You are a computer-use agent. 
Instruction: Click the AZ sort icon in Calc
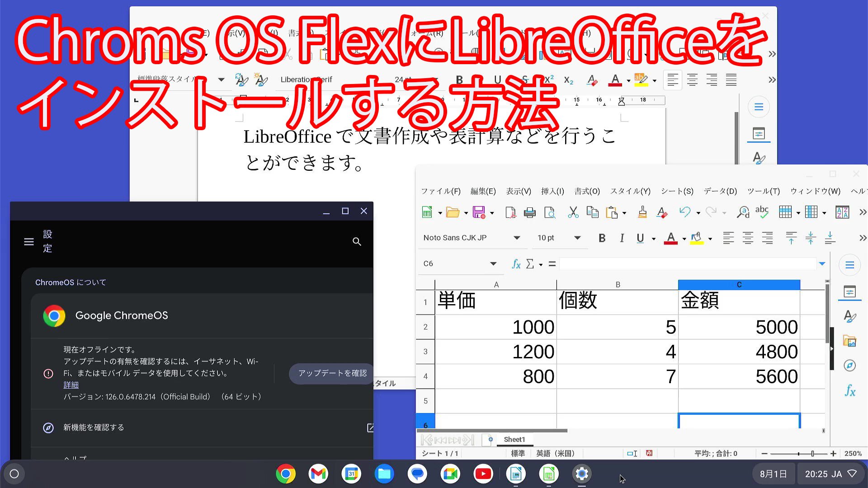pyautogui.click(x=842, y=212)
